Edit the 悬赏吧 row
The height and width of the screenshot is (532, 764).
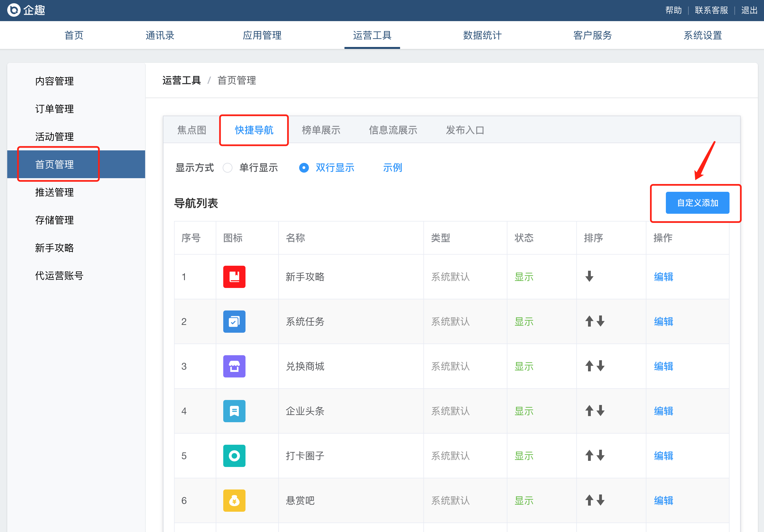664,500
